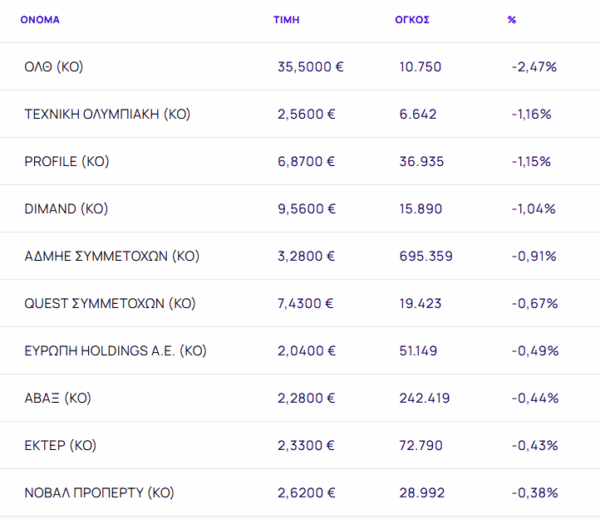Click the price 2,0400 €

click(307, 351)
